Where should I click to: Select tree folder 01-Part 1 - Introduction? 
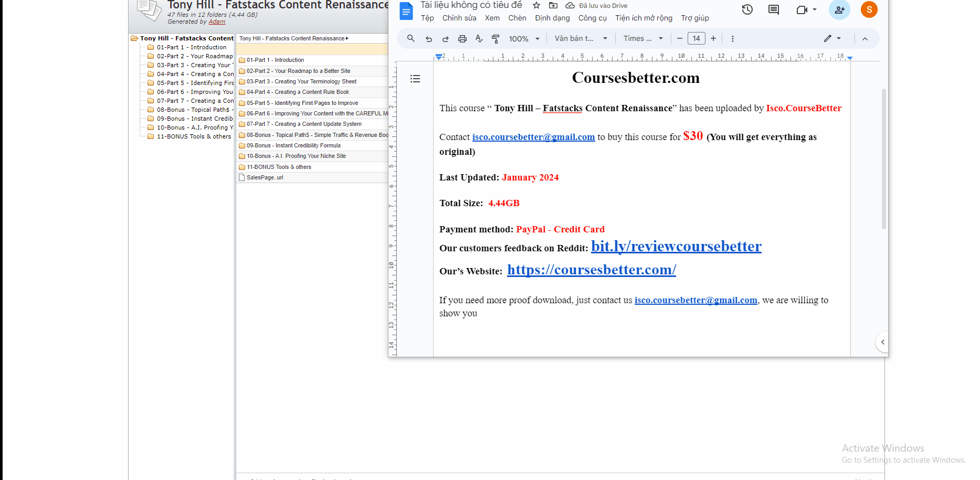point(192,47)
